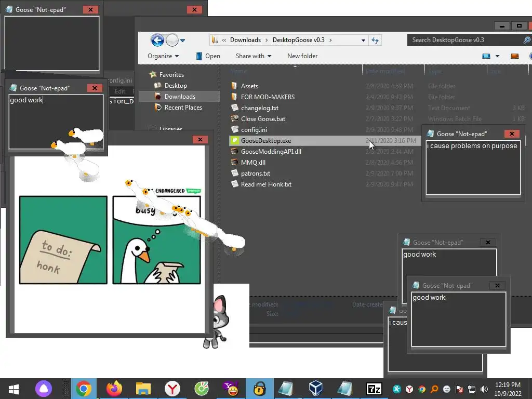
Task: Click New folder in Explorer toolbar
Action: 302,56
